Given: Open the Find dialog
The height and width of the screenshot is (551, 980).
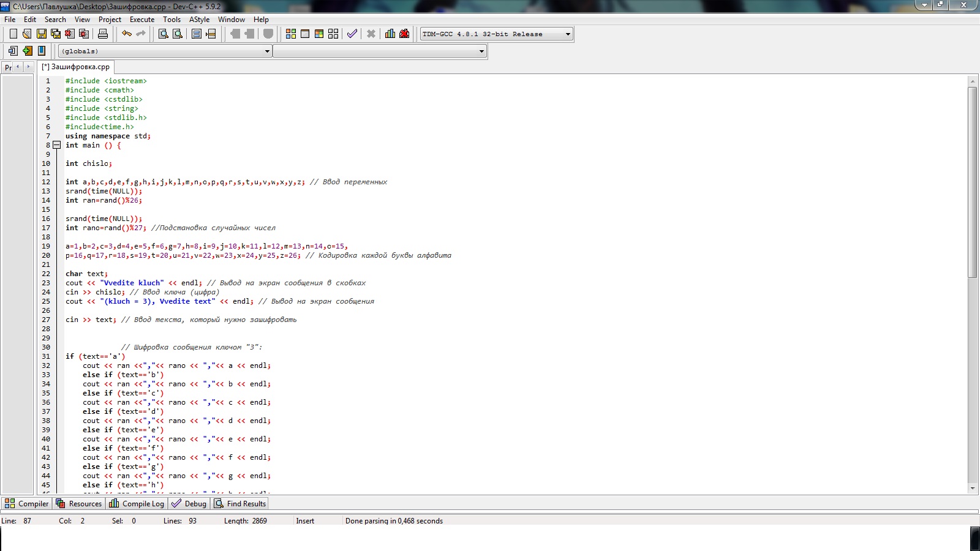Looking at the screenshot, I should (x=164, y=34).
